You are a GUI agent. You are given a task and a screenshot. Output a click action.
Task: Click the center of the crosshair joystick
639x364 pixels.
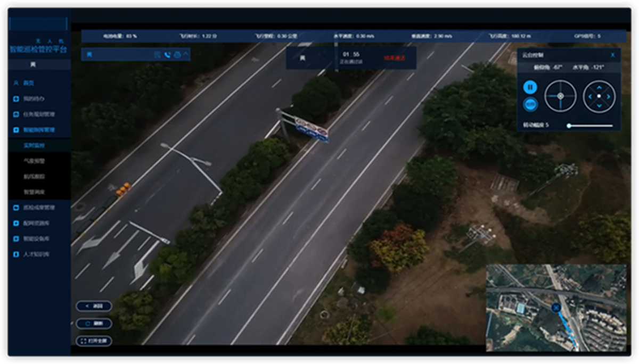pos(560,96)
